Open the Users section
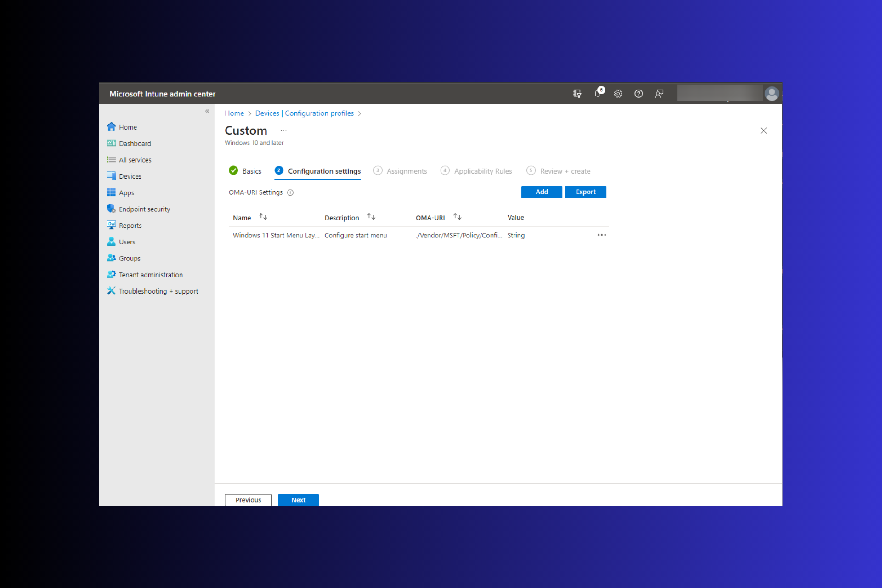Screen dimensions: 882x588 click(x=127, y=242)
